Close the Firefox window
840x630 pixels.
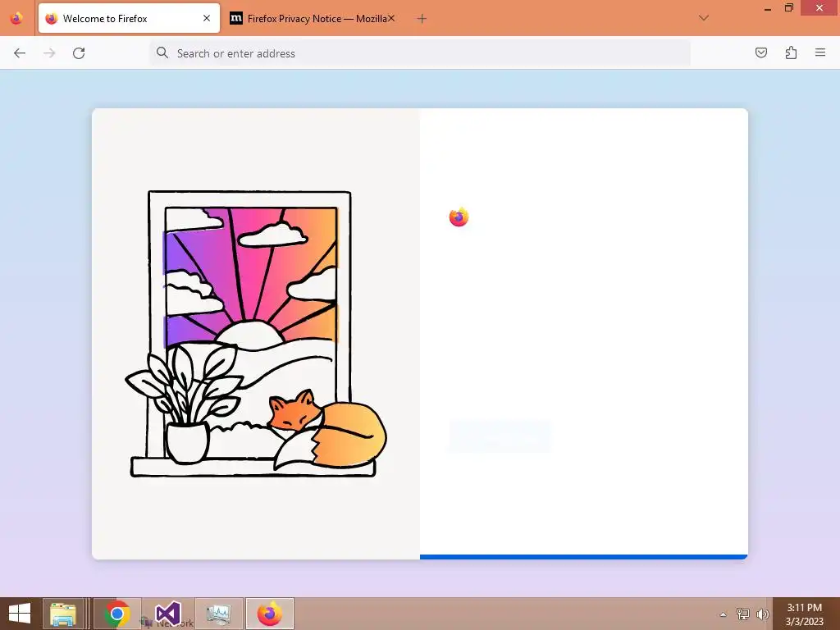[x=819, y=7]
